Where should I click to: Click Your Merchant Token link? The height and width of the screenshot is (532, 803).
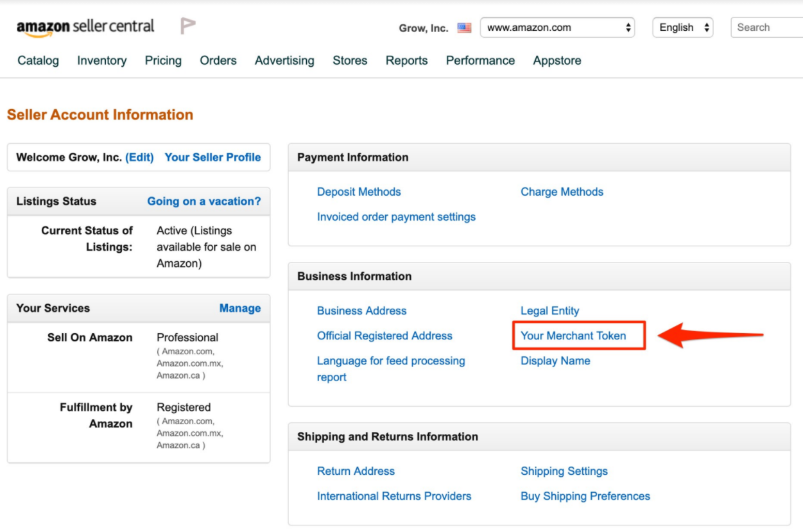point(573,336)
